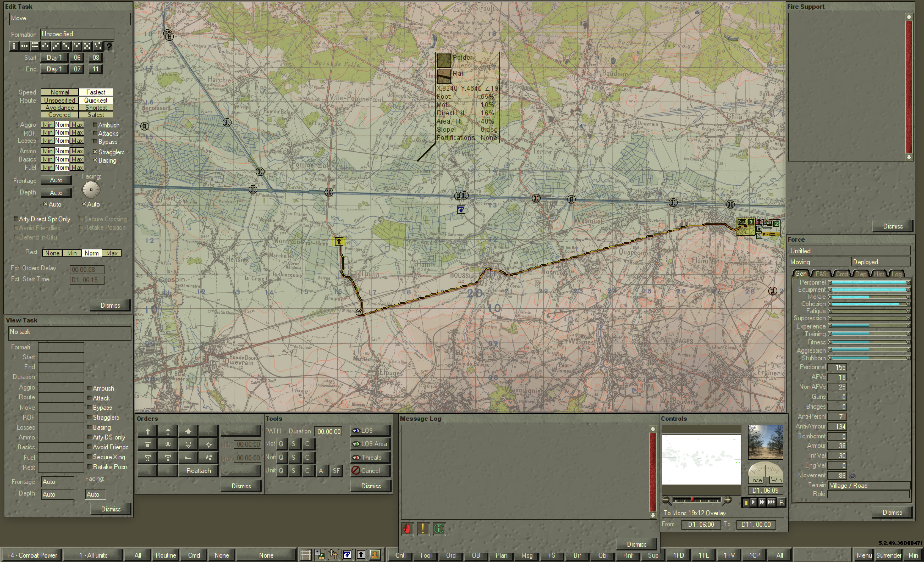Open the 1 - All units dropdown
The height and width of the screenshot is (562, 924).
point(93,555)
